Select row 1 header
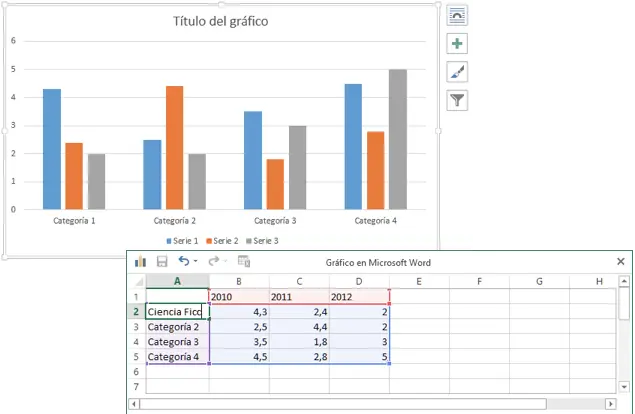Viewport: 635px width, 414px height. click(137, 297)
